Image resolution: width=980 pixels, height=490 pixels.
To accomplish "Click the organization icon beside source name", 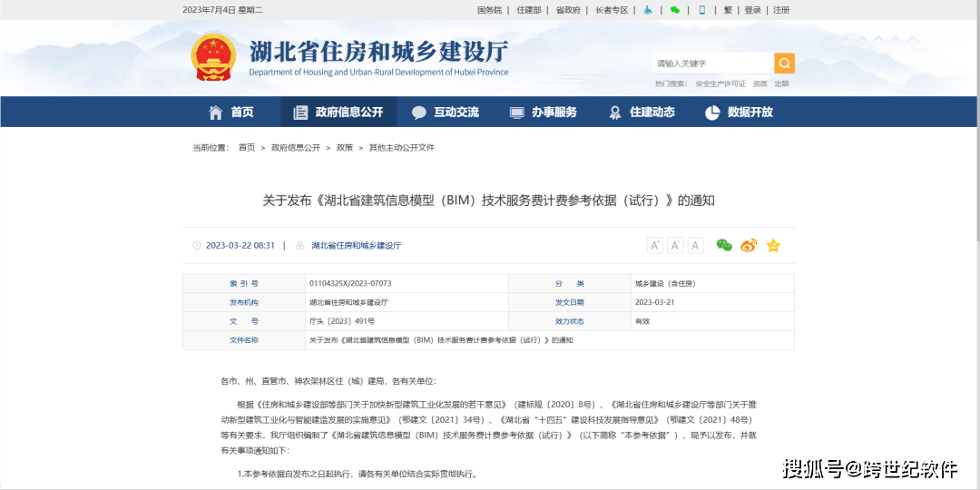I will coord(299,246).
